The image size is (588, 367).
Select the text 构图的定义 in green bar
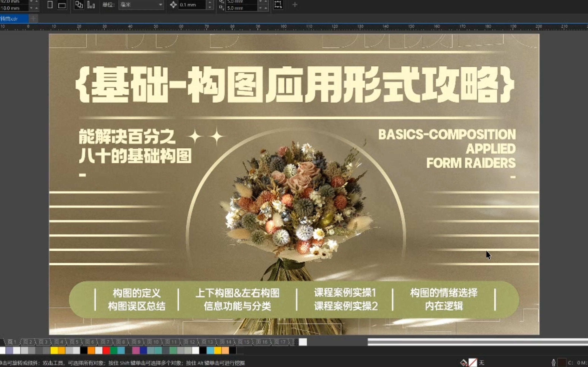coord(137,293)
